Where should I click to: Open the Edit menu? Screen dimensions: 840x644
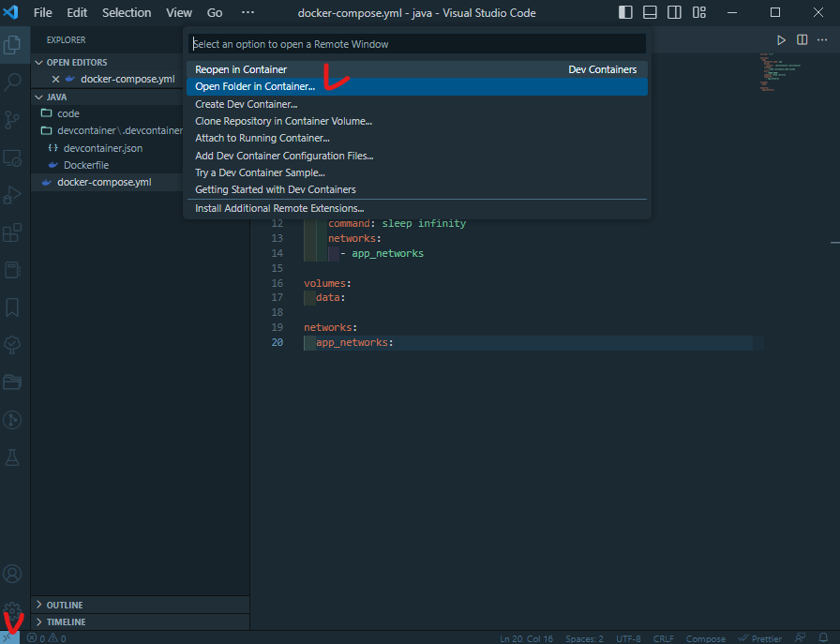click(77, 12)
